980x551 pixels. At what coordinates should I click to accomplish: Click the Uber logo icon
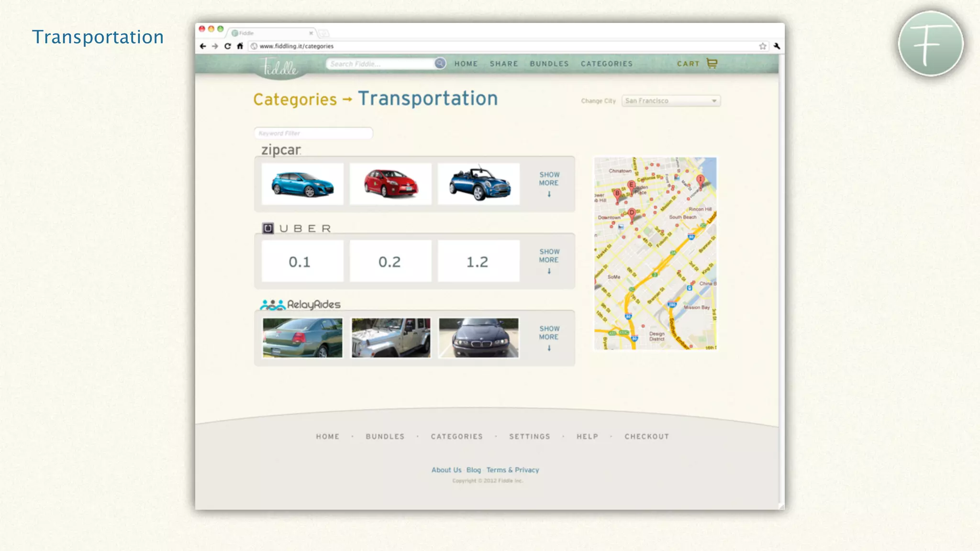point(268,228)
